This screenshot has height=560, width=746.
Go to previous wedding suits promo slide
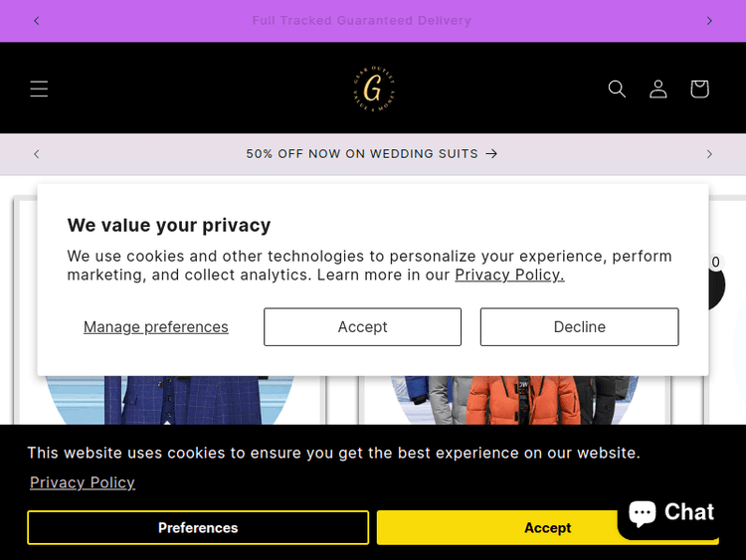click(37, 154)
